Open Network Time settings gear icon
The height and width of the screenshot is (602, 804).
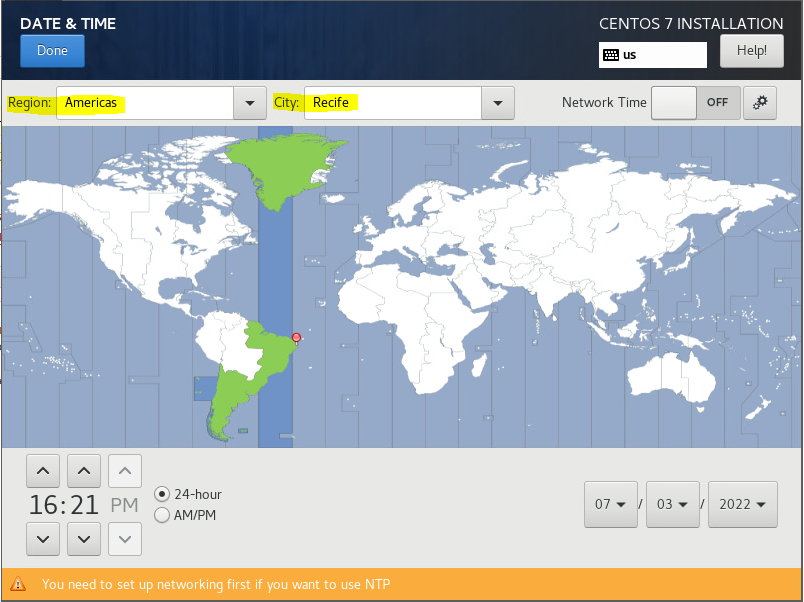click(x=760, y=102)
